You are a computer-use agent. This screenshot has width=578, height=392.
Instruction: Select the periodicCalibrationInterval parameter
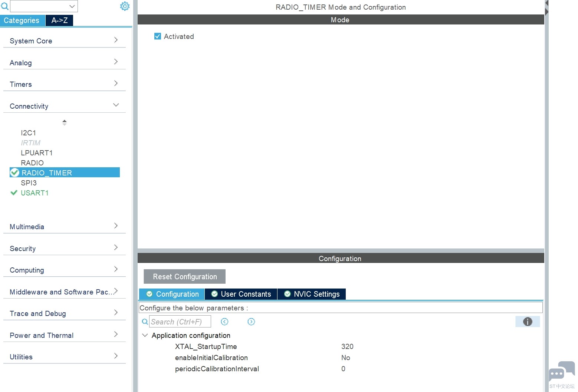(217, 369)
